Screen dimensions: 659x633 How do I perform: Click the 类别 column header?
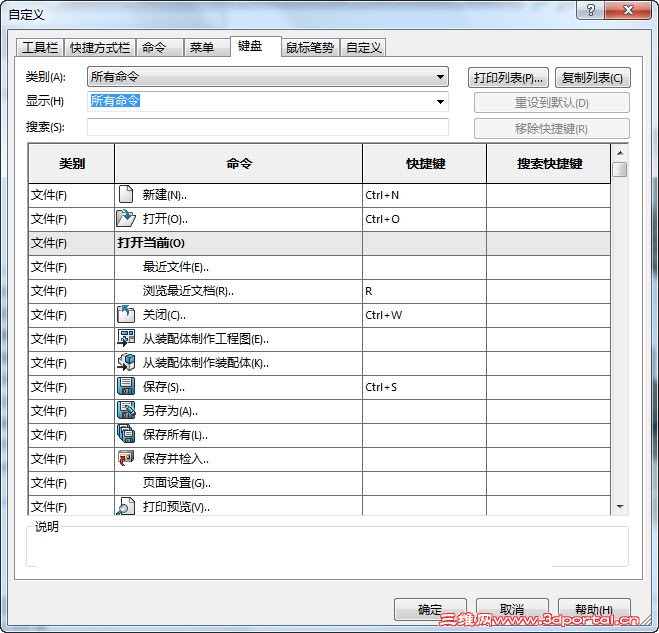click(x=71, y=164)
